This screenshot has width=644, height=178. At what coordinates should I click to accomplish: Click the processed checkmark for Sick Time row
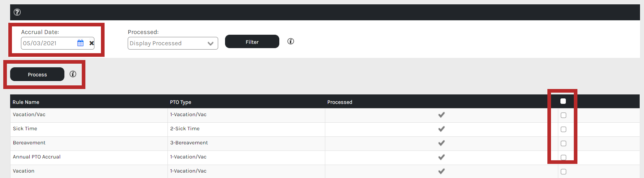(x=441, y=129)
